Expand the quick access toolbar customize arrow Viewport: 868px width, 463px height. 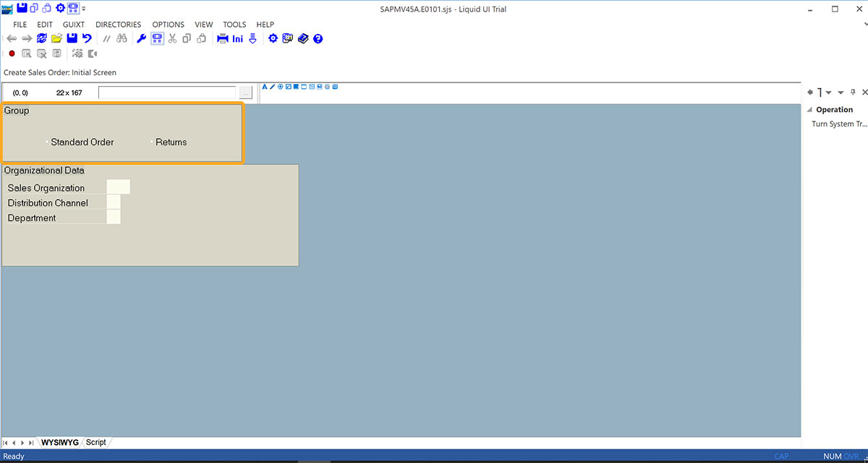(x=84, y=9)
